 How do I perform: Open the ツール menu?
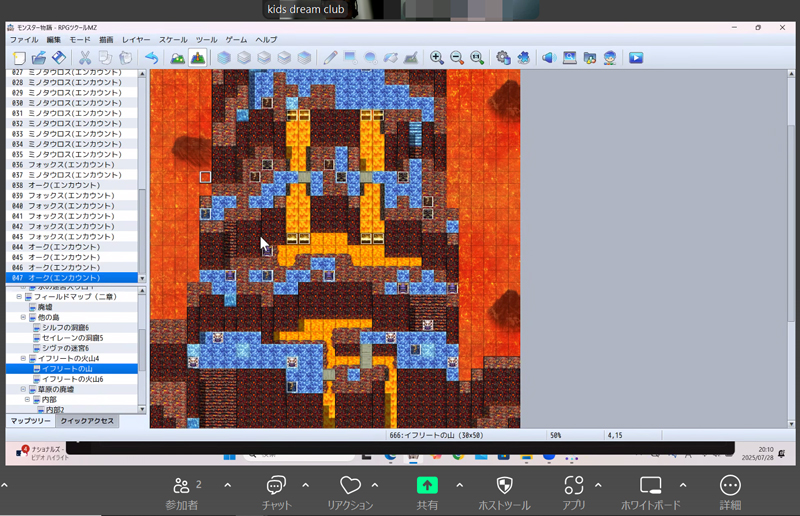207,39
